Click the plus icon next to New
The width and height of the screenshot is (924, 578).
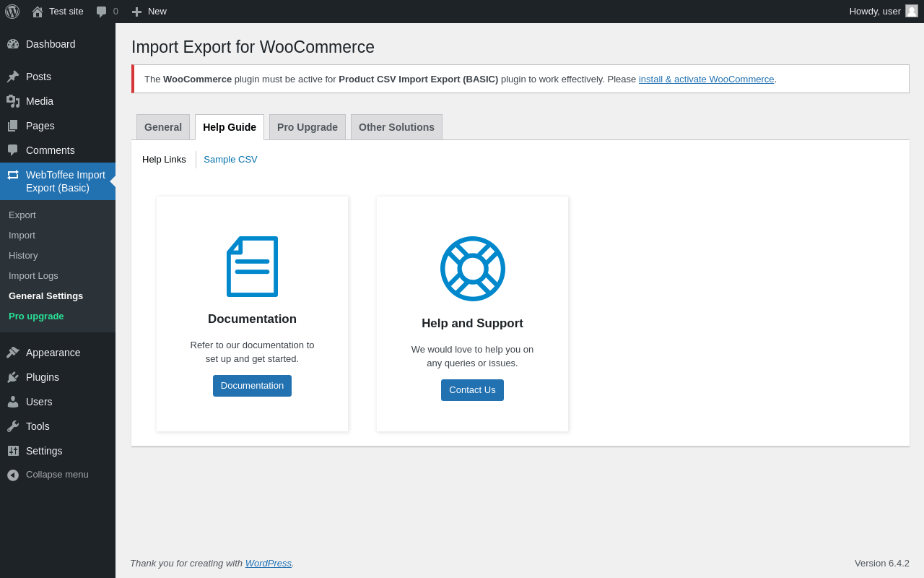coord(136,12)
